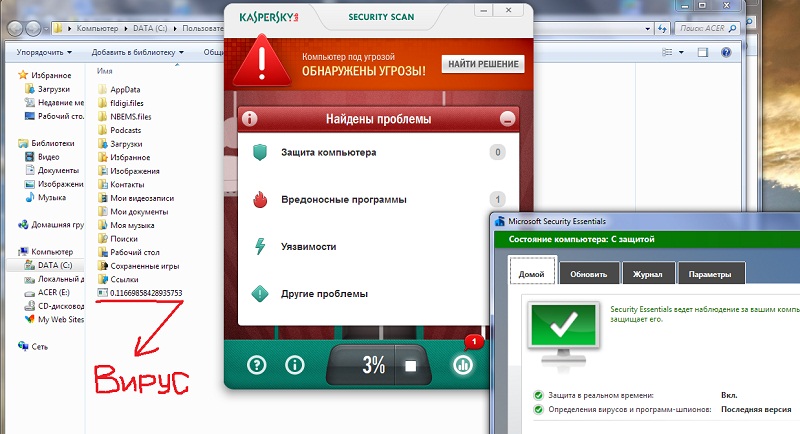Image resolution: width=800 pixels, height=434 pixels.
Task: Stop the Kaspersky scan with the square button
Action: tap(411, 366)
